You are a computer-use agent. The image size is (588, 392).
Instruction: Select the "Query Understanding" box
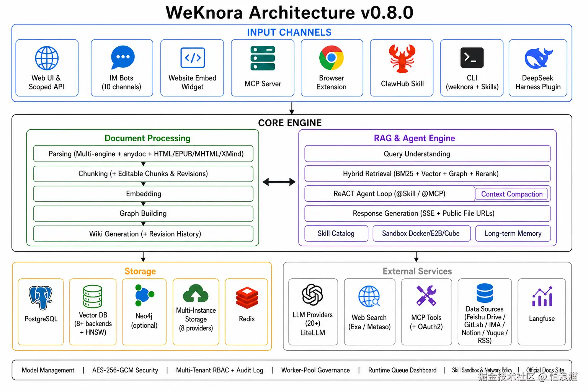pyautogui.click(x=428, y=154)
